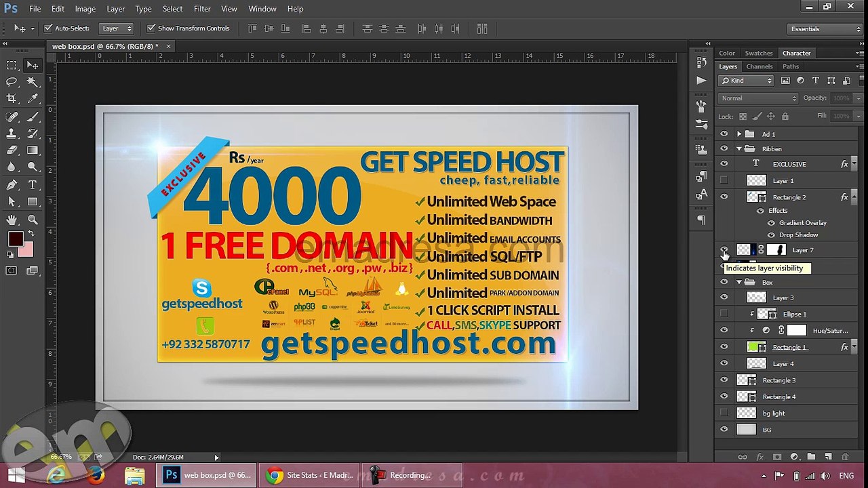Select the Dodge tool
This screenshot has height=488, width=868.
tap(33, 167)
